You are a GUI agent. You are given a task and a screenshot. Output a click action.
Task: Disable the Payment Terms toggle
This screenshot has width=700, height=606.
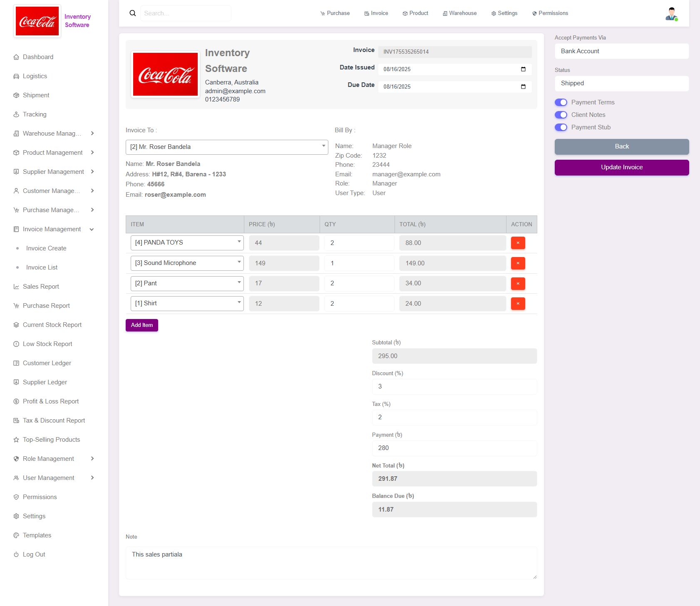(x=561, y=102)
